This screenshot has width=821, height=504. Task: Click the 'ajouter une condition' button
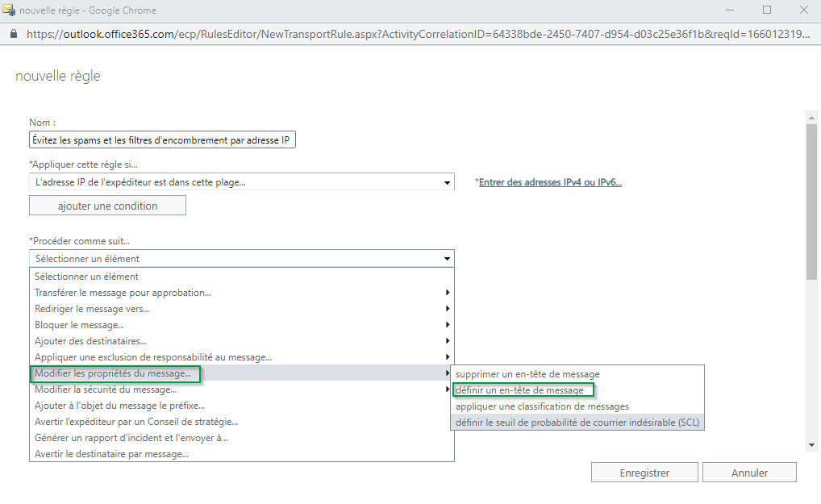pyautogui.click(x=107, y=206)
